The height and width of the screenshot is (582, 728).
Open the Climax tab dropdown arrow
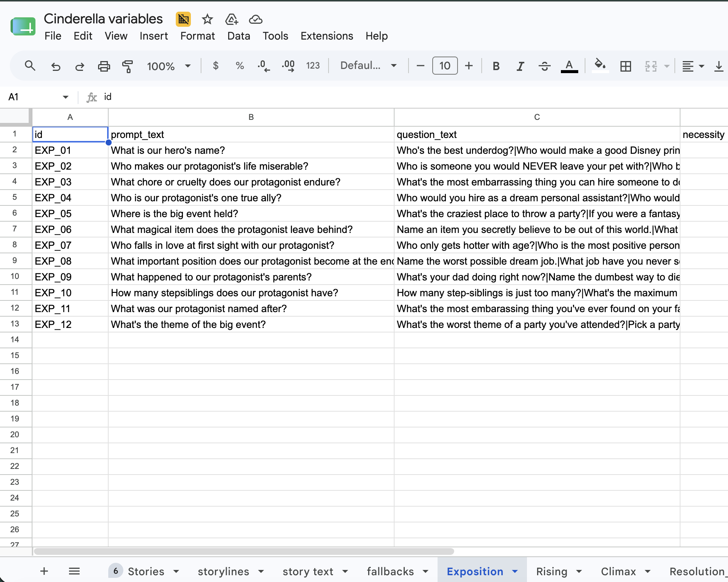pos(648,571)
